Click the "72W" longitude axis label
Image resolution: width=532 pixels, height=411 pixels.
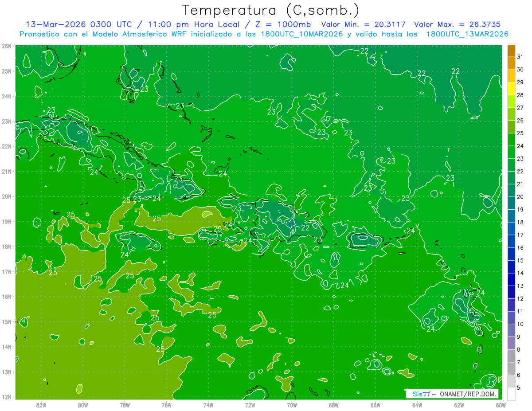coord(250,405)
